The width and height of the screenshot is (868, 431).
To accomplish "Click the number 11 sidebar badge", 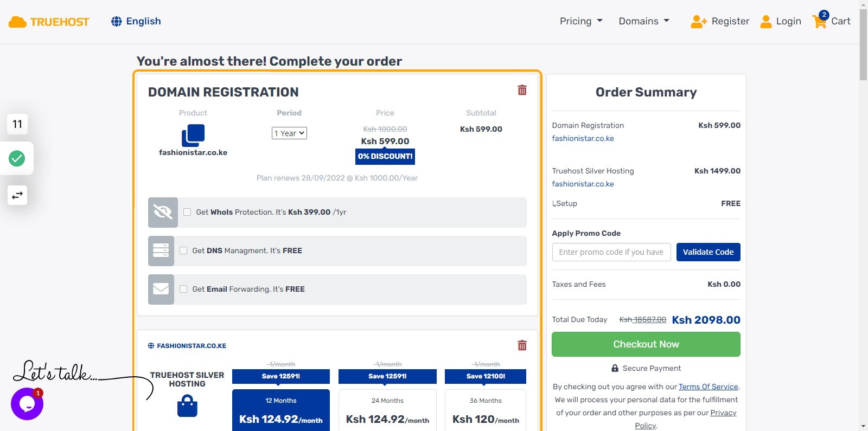I will coord(17,124).
